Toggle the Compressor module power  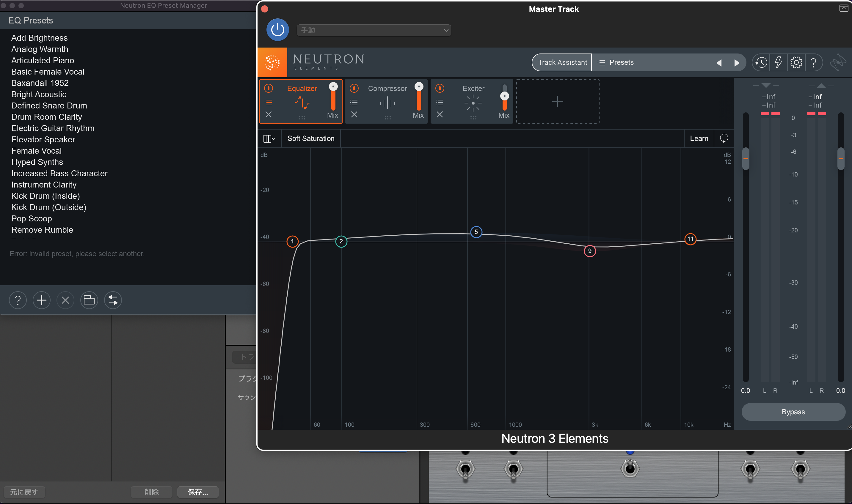(354, 88)
